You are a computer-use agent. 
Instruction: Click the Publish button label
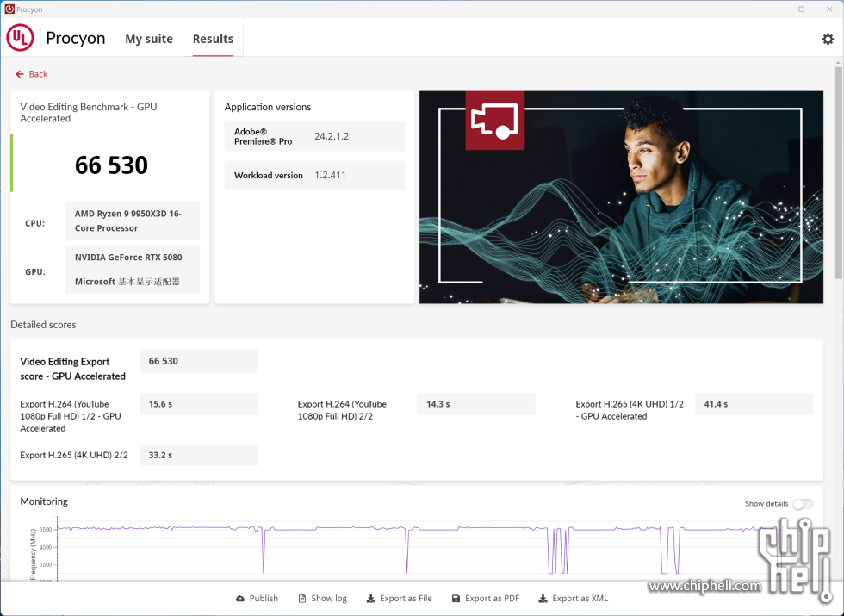[264, 598]
